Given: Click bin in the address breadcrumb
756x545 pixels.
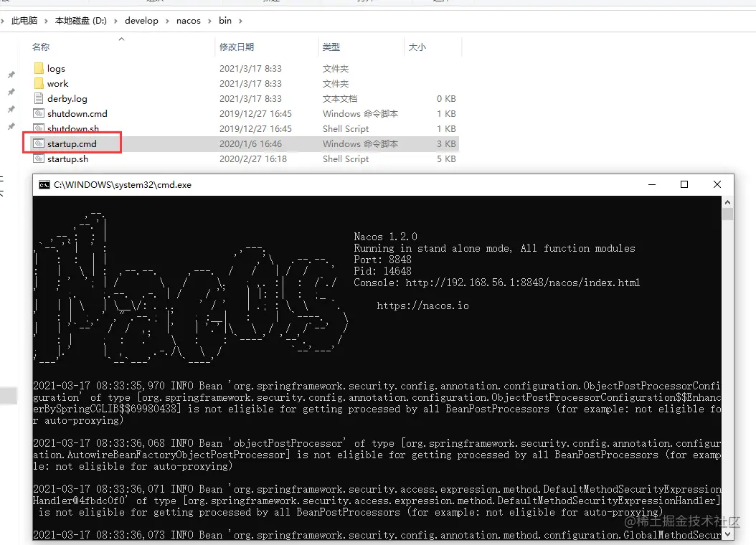Looking at the screenshot, I should pyautogui.click(x=225, y=21).
